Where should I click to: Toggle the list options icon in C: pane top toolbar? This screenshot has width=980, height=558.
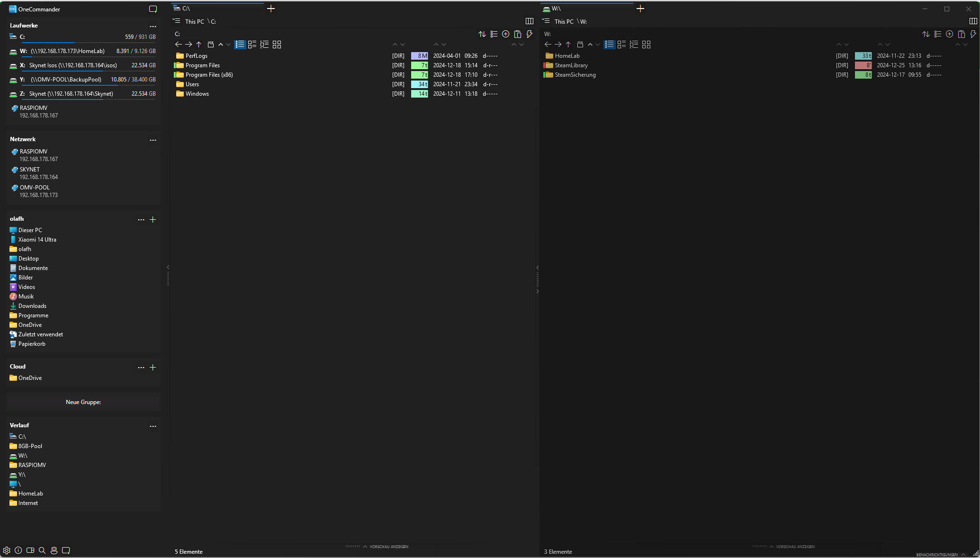[x=494, y=34]
